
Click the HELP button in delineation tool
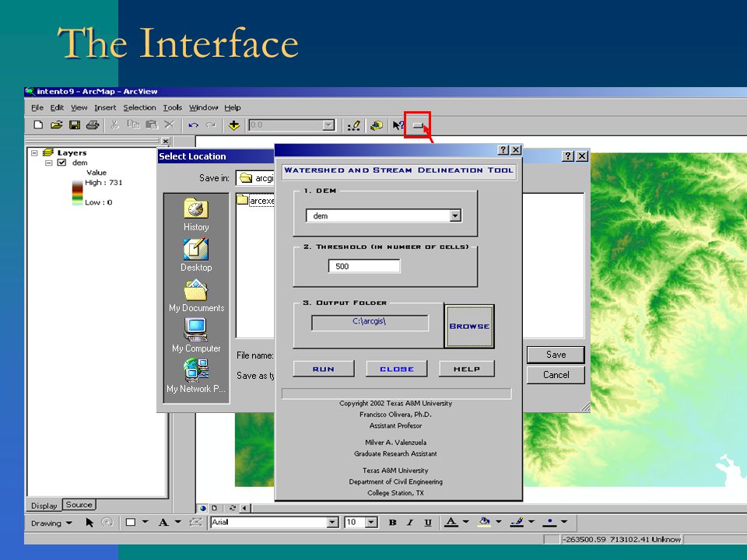coord(466,369)
